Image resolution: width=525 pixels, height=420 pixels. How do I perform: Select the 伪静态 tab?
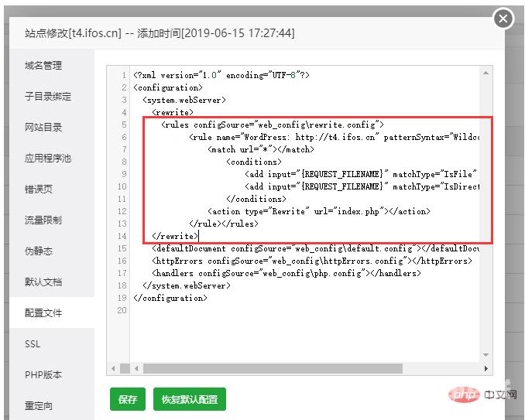point(39,251)
